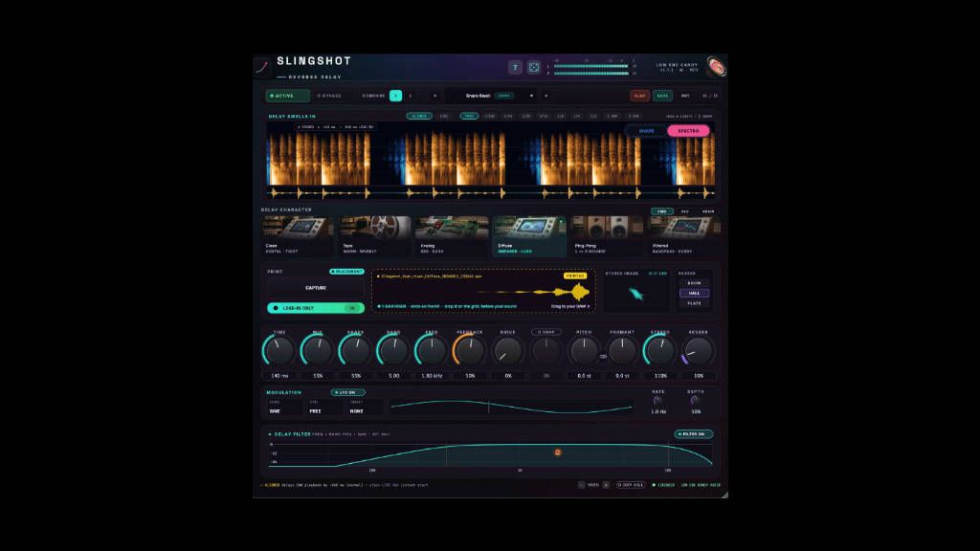This screenshot has height=551, width=980.
Task: Click the SAVE preset button
Action: (662, 96)
